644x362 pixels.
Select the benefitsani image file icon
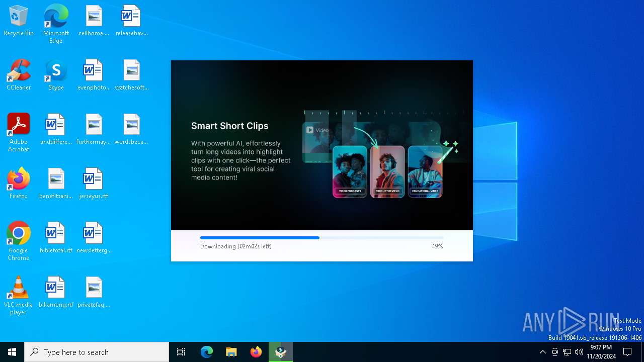point(56,184)
